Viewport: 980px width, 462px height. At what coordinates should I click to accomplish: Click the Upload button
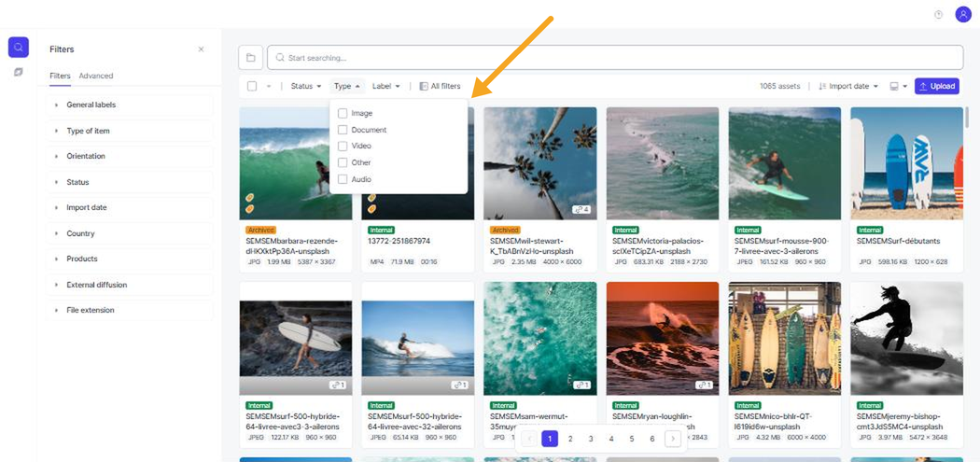point(936,86)
